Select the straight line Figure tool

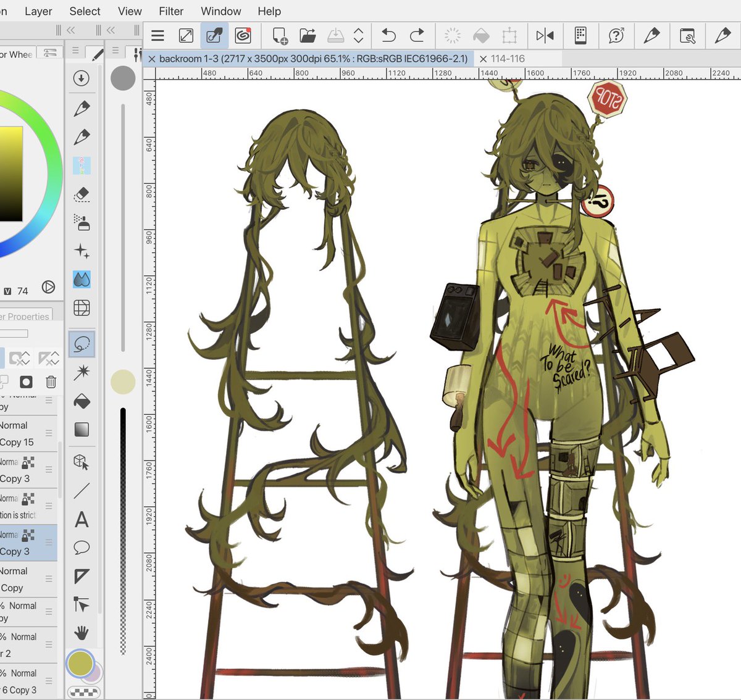coord(82,491)
